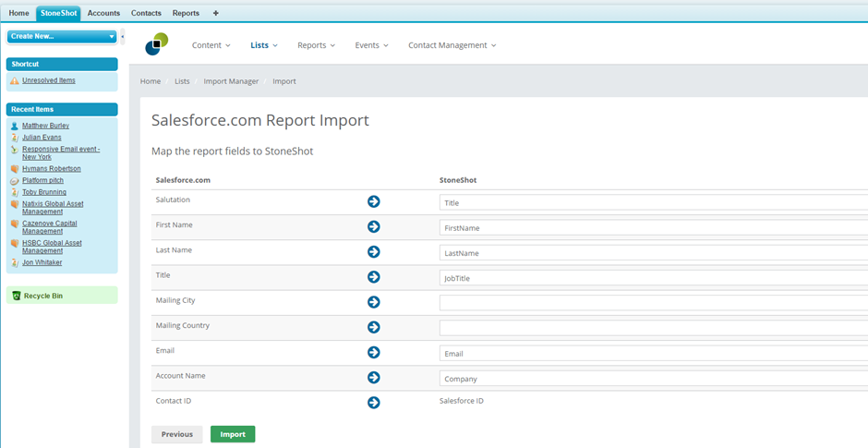Screen dimensions: 868x448
Task: Click the StoneShot logo icon
Action: coord(157,44)
